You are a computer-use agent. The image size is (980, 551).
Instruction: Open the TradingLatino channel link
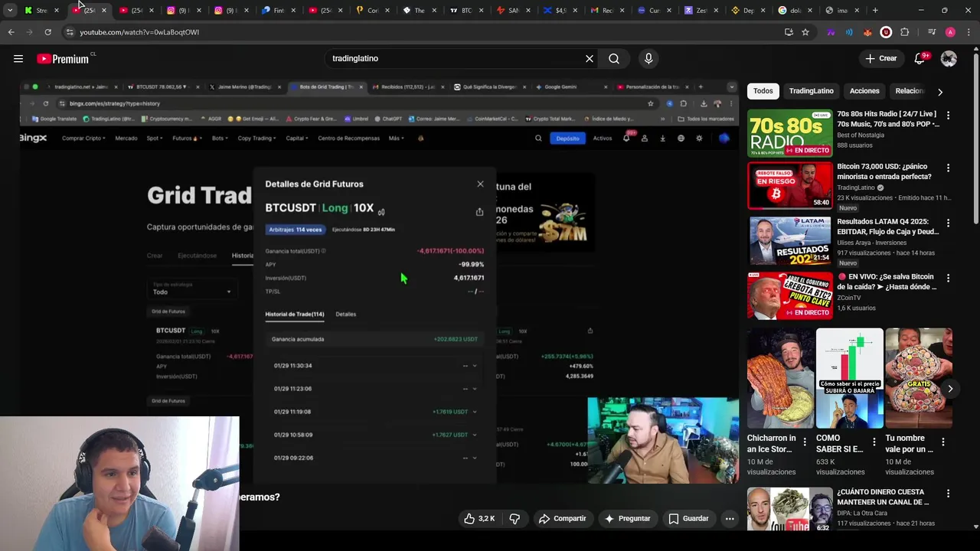click(856, 187)
